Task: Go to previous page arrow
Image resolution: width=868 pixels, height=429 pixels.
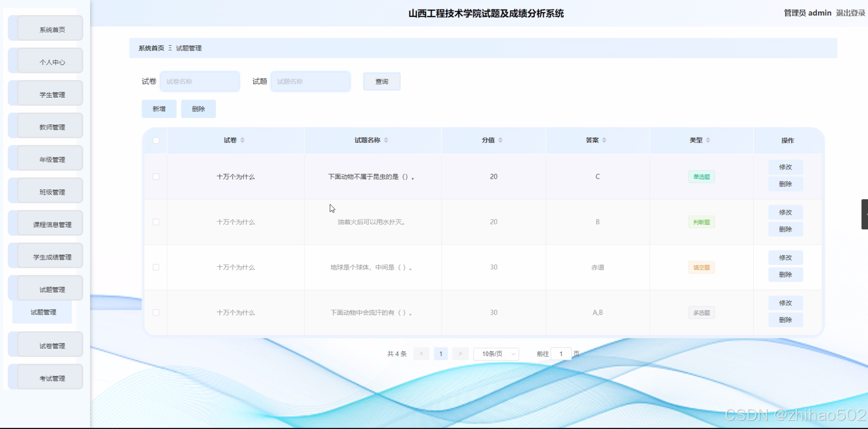Action: coord(421,354)
